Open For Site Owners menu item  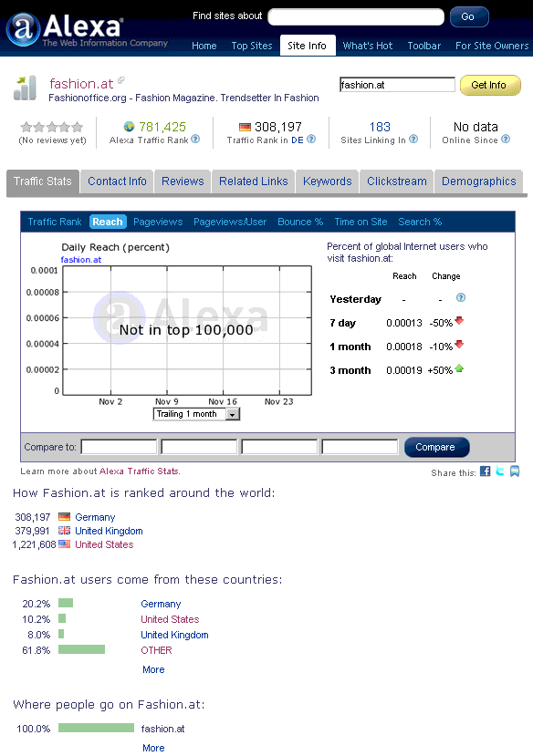[492, 46]
